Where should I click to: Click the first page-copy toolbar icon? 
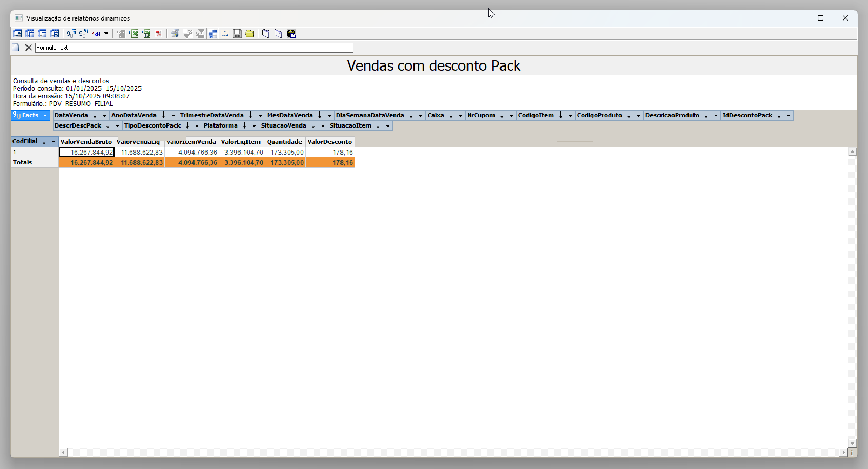click(x=265, y=34)
